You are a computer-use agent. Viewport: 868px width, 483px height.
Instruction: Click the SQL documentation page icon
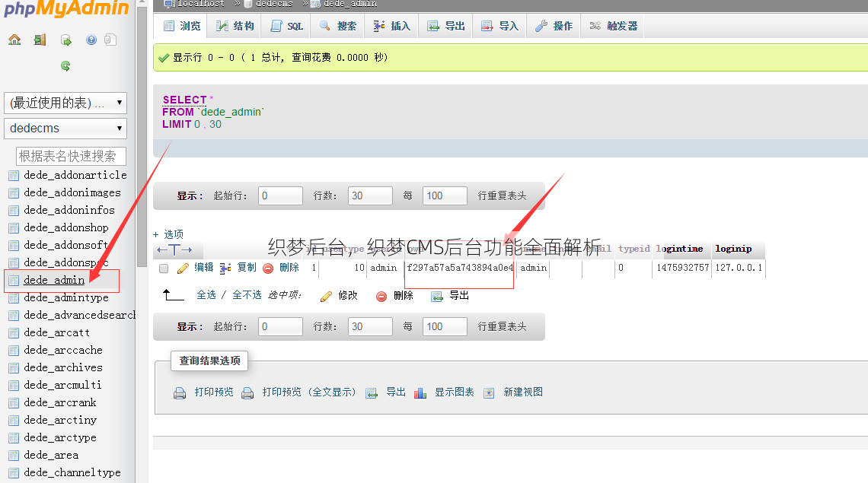coord(110,40)
